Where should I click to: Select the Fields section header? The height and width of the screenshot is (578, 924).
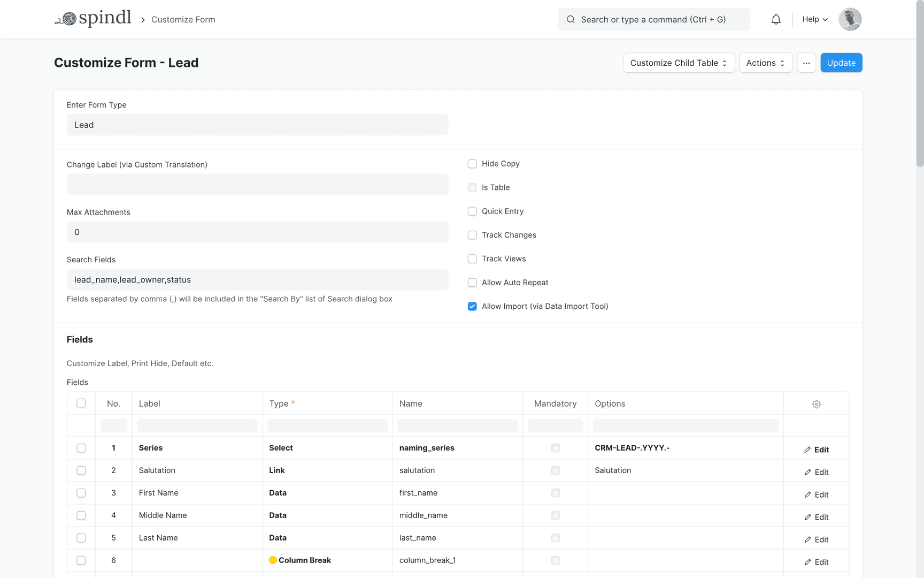point(80,339)
